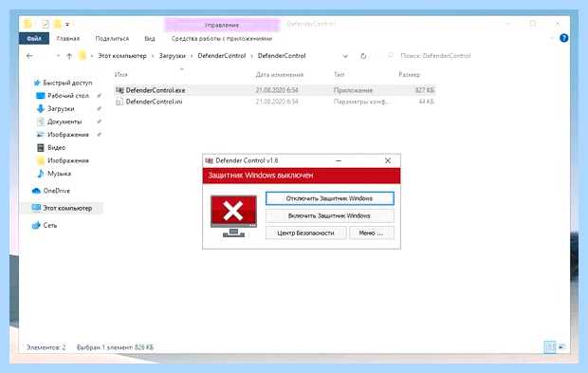Open recent locations dropdown arrow
The width and height of the screenshot is (588, 373).
pos(58,56)
